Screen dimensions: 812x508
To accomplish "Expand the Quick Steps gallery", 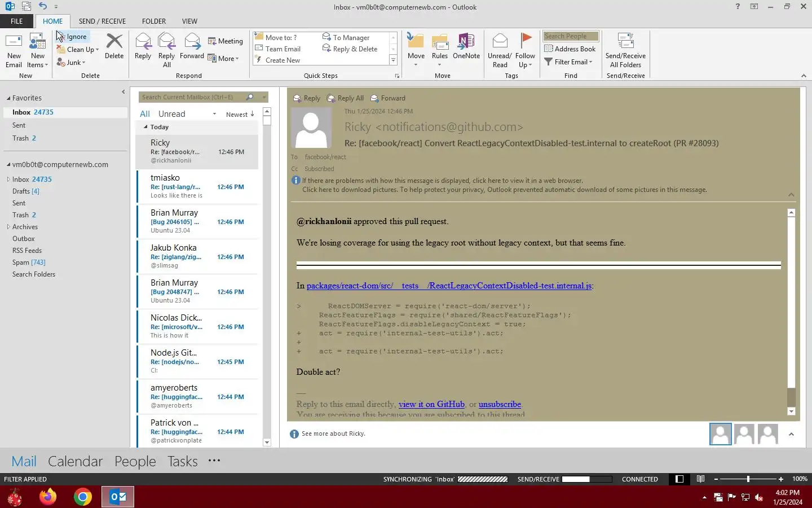I will pos(393,60).
